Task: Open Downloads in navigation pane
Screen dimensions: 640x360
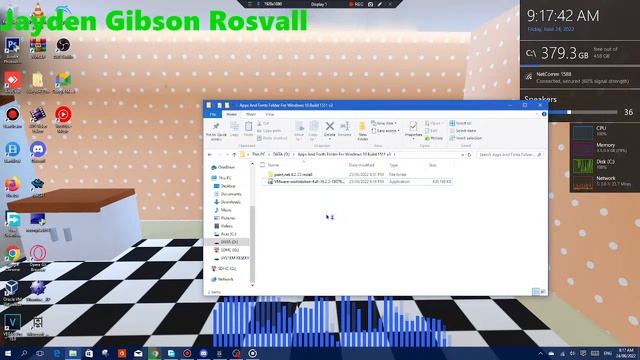Action: click(227, 202)
